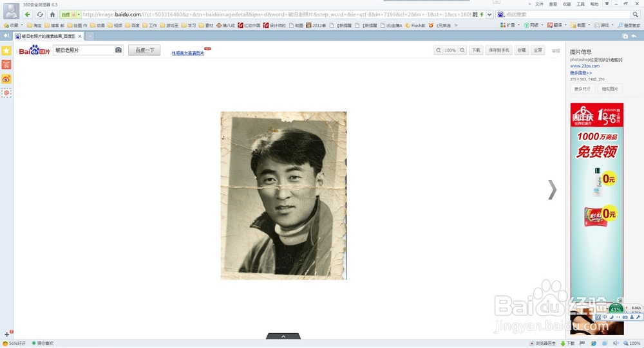Open a new tab with plus button
644x348 pixels.
point(90,36)
